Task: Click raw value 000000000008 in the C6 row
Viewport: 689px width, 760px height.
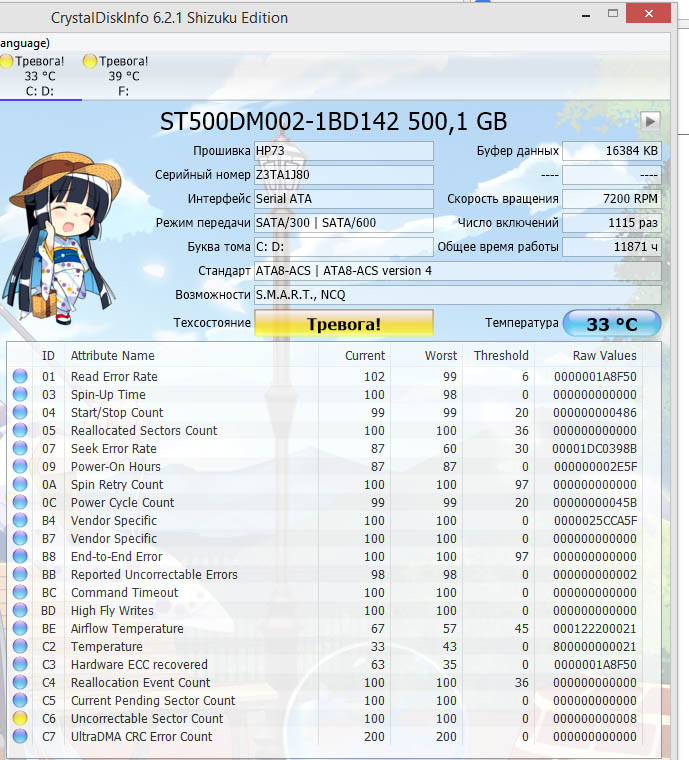Action: coord(595,718)
